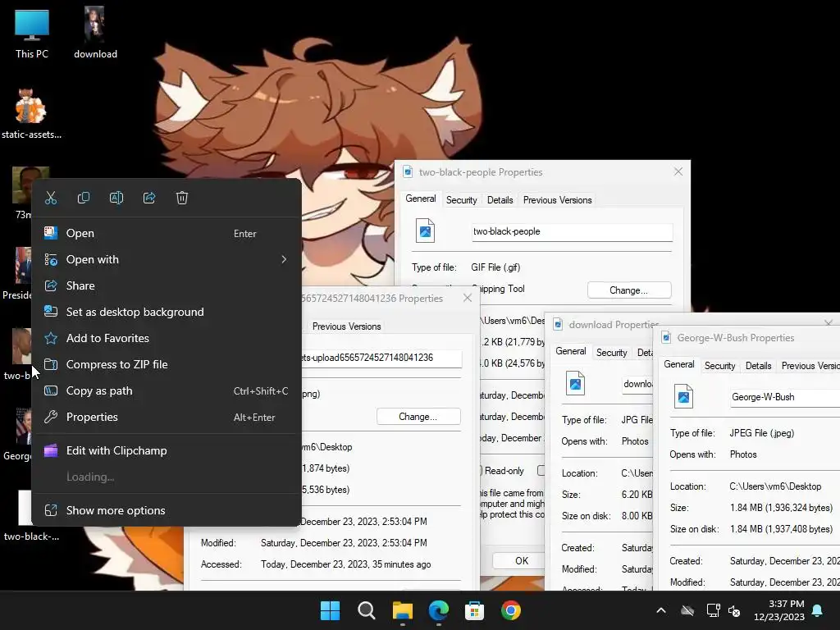Click name field in static-assets-upload Properties
840x630 pixels.
pos(381,358)
